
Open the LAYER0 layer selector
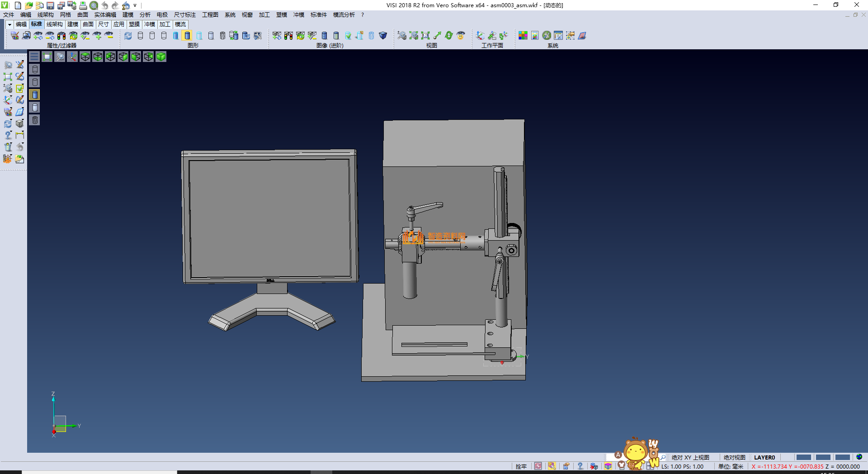[764, 457]
